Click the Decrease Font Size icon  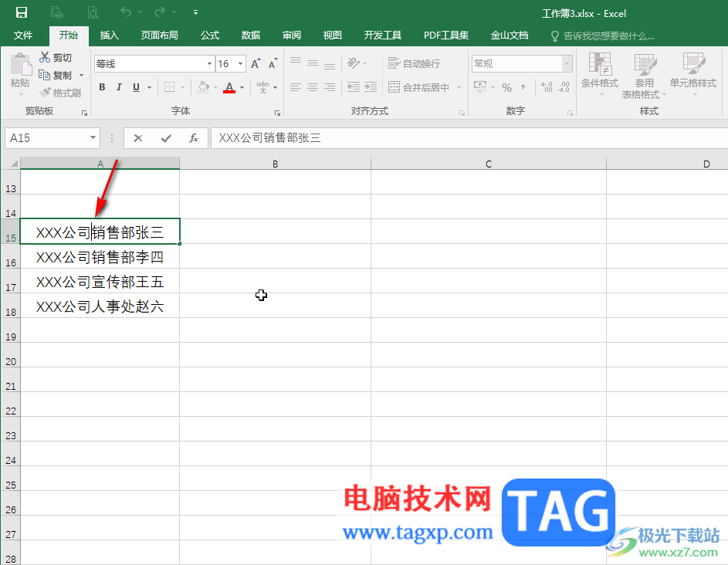tap(273, 63)
